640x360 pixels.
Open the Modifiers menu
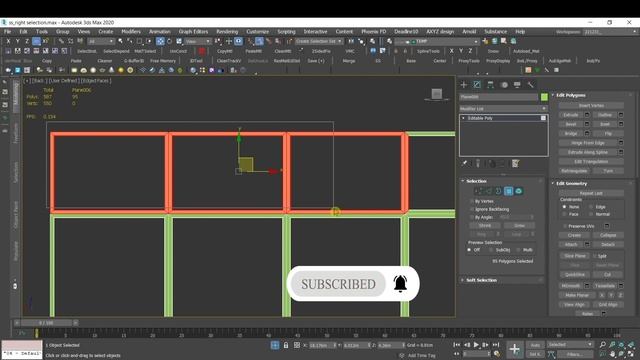click(x=131, y=31)
